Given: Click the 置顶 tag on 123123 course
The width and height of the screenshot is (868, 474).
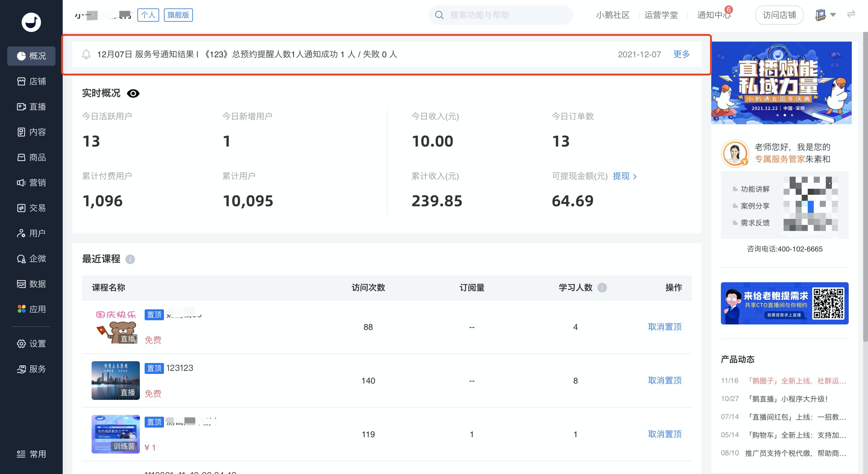Looking at the screenshot, I should pos(154,368).
